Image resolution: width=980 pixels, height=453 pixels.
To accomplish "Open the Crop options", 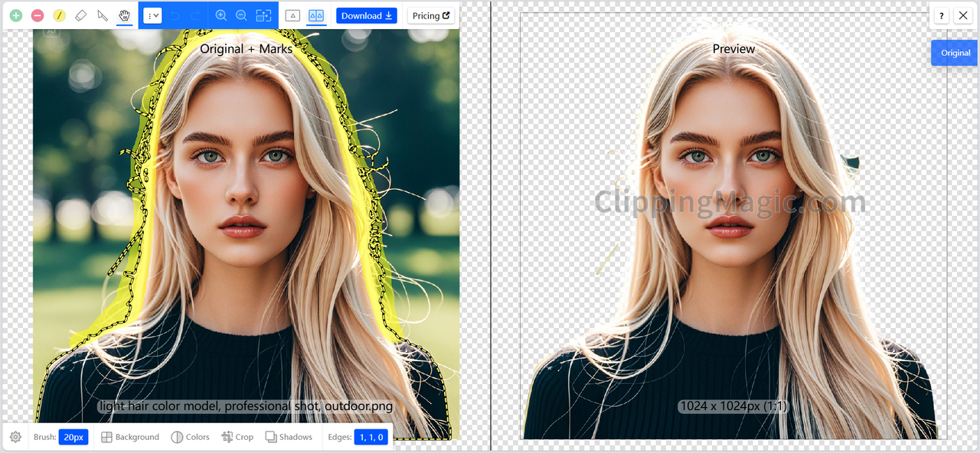I will tap(237, 437).
